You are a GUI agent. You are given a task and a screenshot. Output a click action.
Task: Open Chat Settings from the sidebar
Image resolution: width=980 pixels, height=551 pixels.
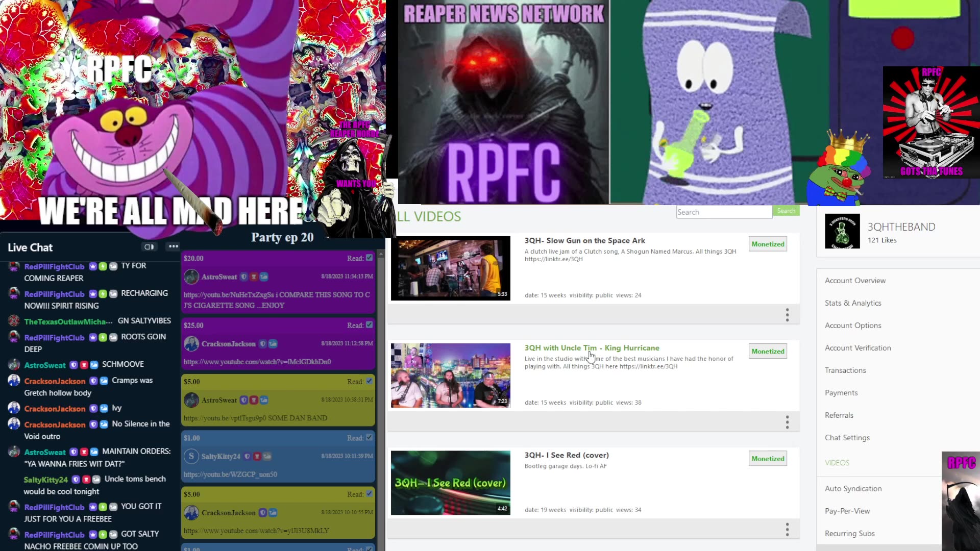[x=847, y=437]
